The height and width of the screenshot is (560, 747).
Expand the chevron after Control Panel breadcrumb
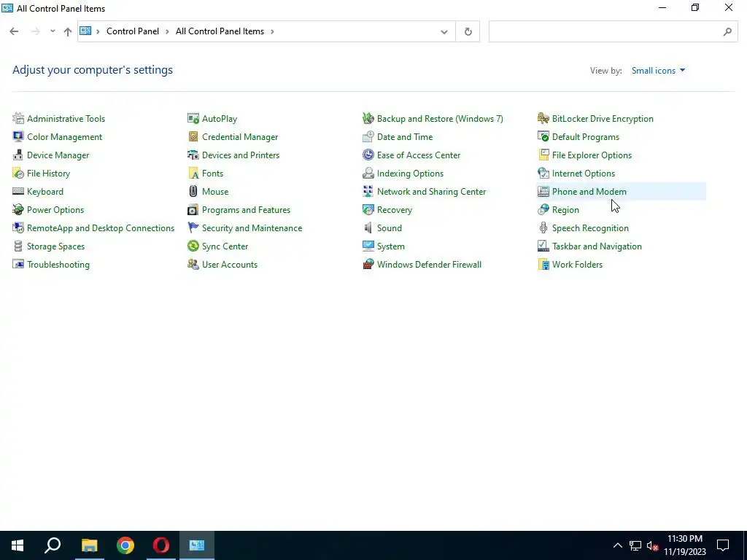(x=167, y=31)
